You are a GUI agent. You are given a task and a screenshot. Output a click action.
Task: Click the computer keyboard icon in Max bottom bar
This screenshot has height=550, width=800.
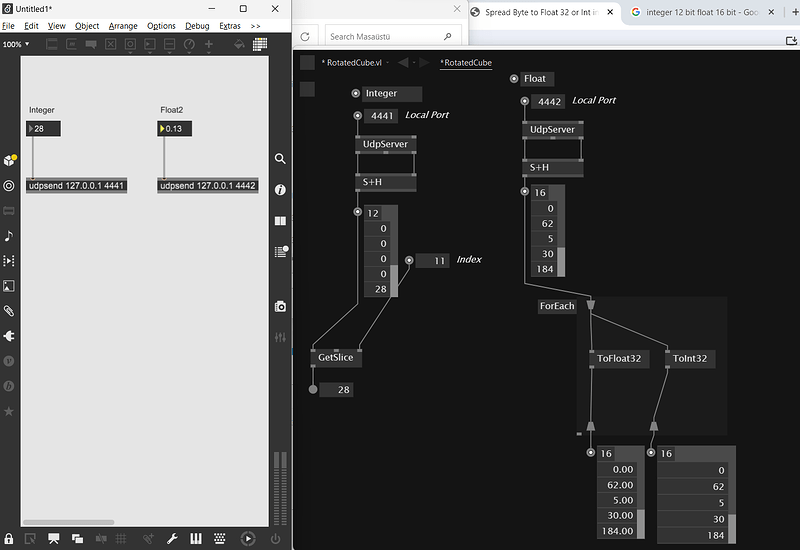click(x=219, y=538)
